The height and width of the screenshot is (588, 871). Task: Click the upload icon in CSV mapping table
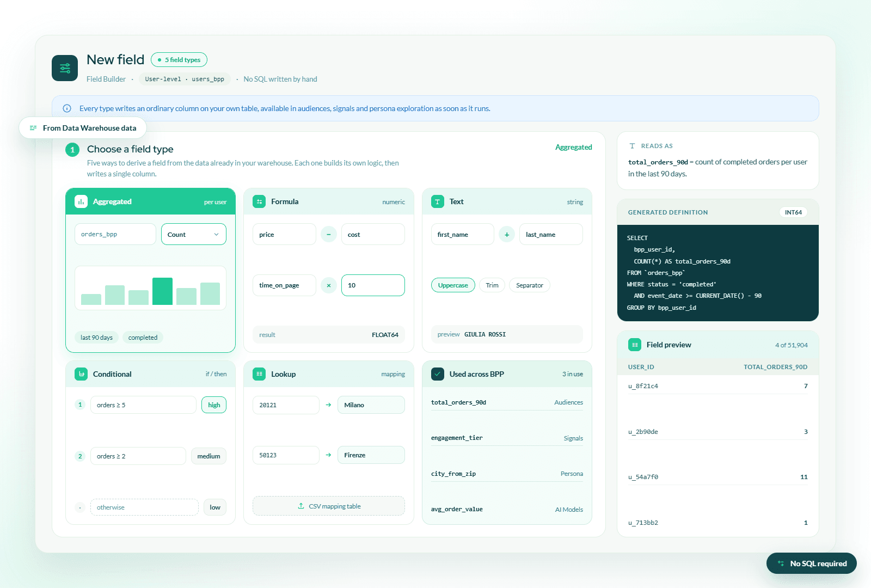pos(301,506)
